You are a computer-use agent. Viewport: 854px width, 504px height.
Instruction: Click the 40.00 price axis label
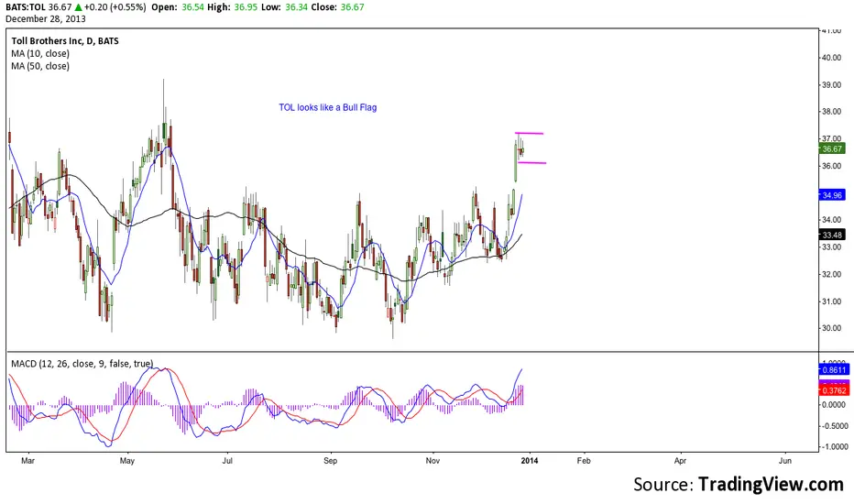(x=832, y=58)
